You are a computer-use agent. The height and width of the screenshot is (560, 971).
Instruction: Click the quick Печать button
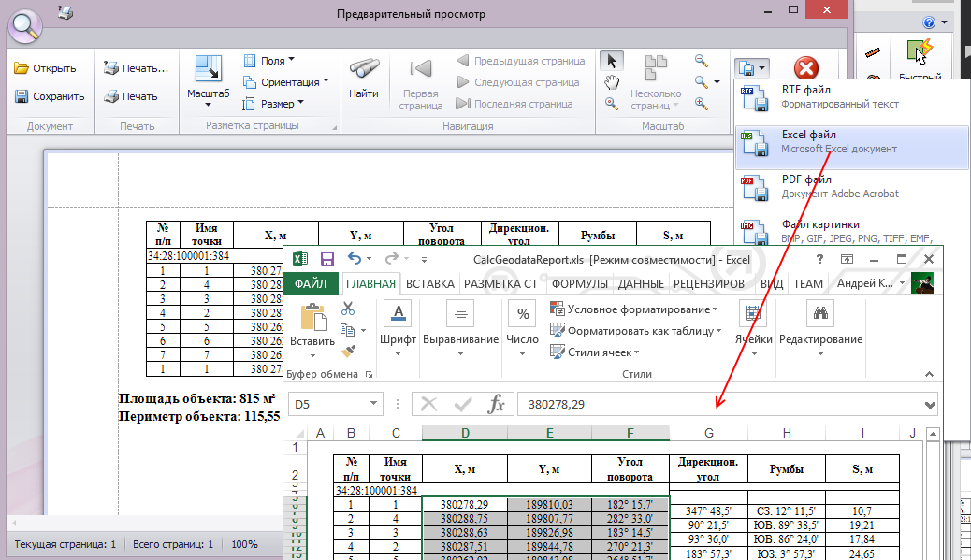point(131,96)
